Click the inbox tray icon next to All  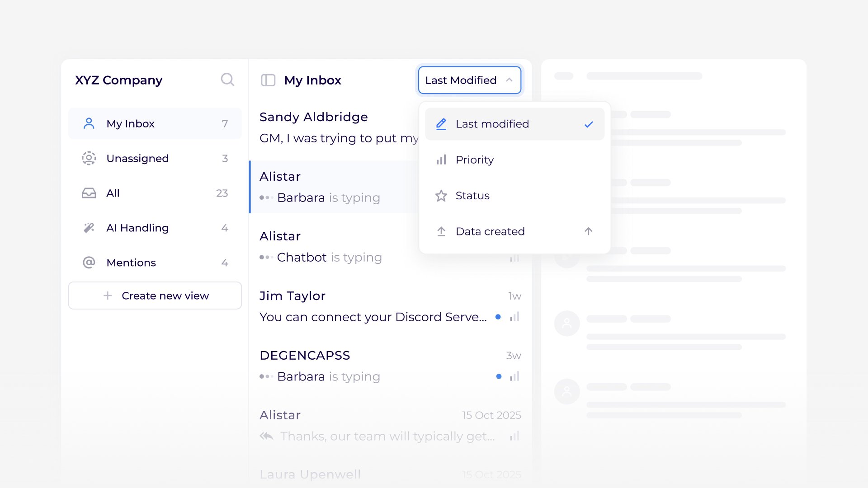click(x=89, y=193)
